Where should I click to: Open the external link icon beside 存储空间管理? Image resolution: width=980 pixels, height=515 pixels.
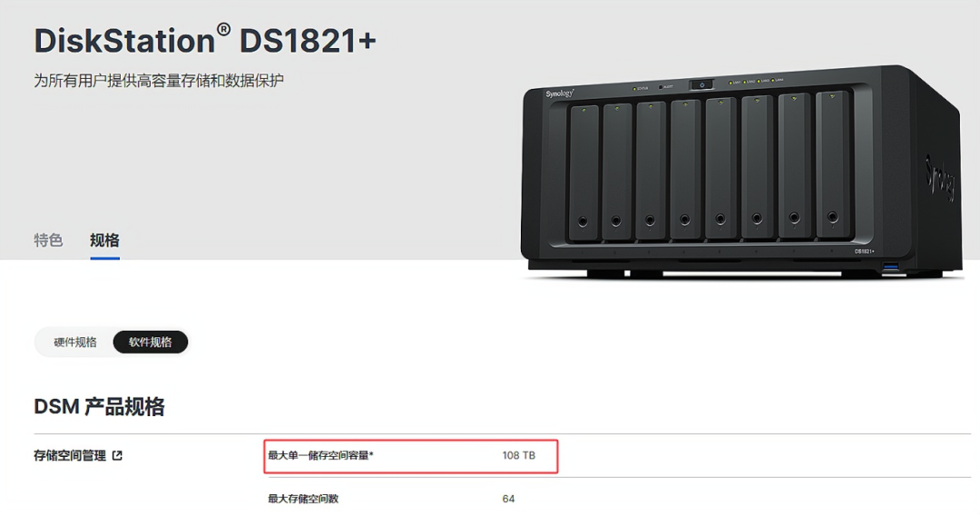[117, 456]
